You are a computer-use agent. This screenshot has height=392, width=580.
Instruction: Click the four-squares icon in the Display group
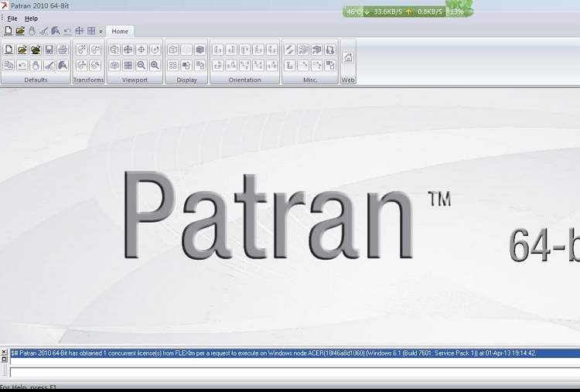(172, 66)
